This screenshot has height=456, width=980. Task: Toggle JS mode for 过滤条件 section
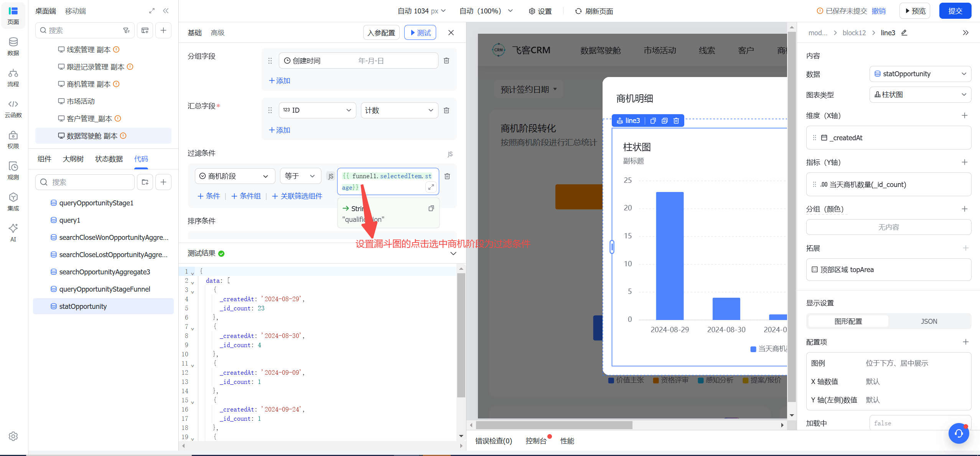[450, 154]
